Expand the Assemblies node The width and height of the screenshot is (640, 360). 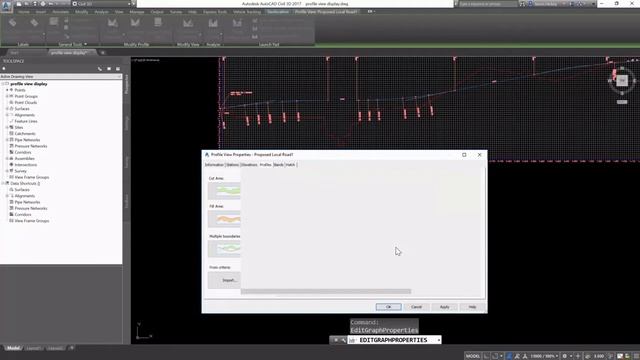7,158
